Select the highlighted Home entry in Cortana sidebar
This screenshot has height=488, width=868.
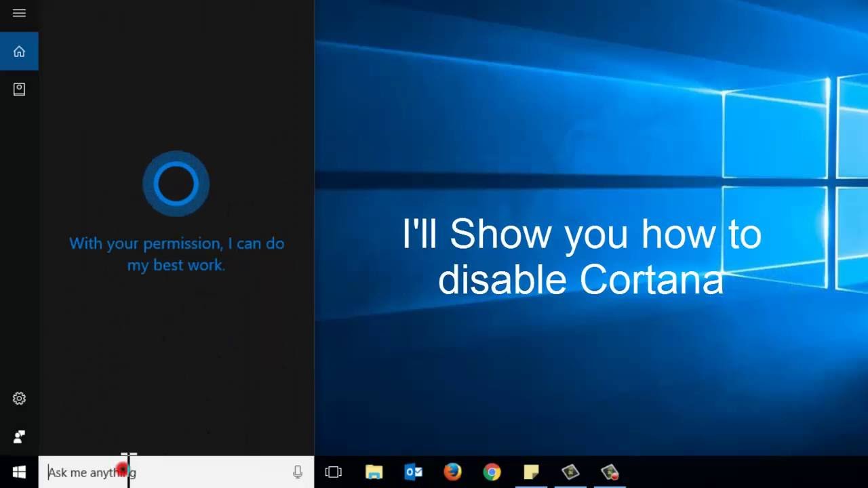coord(19,51)
